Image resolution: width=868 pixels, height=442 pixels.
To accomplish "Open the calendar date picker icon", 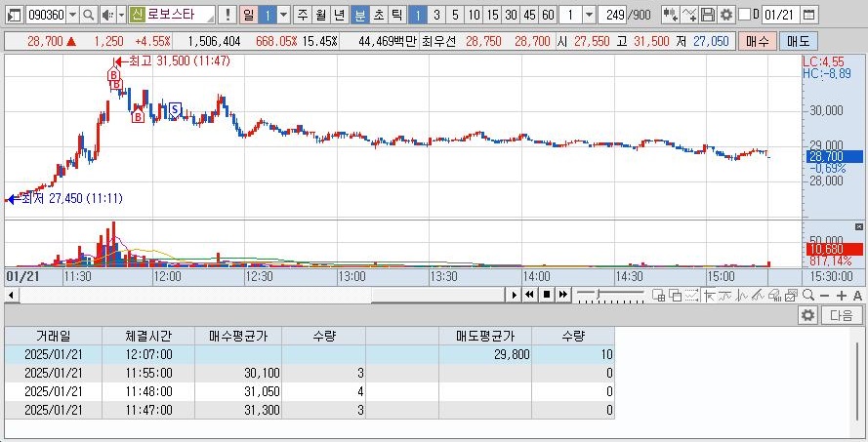I will (808, 15).
